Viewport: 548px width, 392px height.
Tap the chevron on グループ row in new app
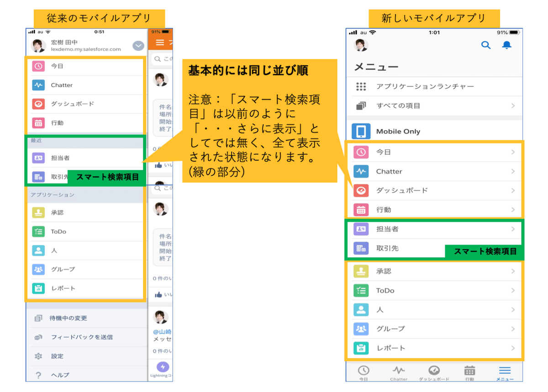pyautogui.click(x=513, y=329)
